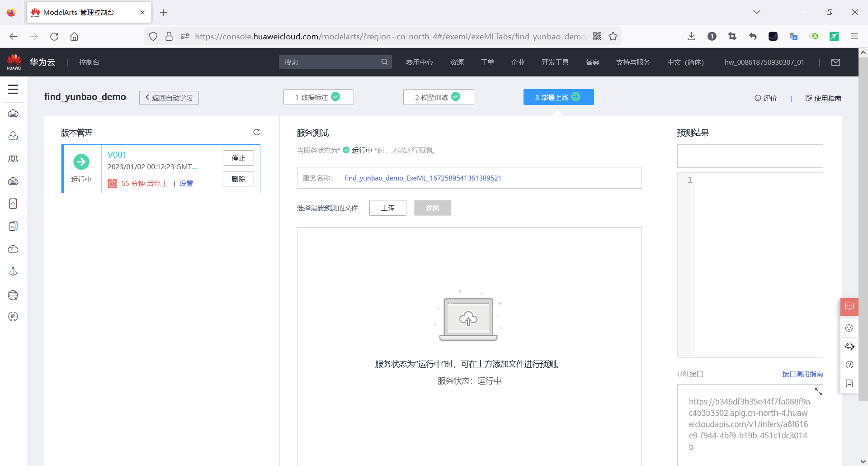
Task: Open the mail notification icon
Action: pyautogui.click(x=836, y=62)
